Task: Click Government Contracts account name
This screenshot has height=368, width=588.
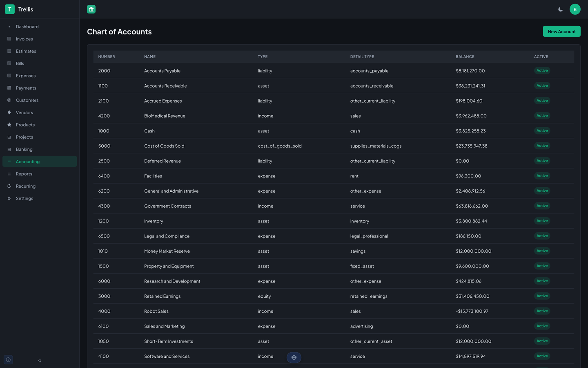Action: 167,206
